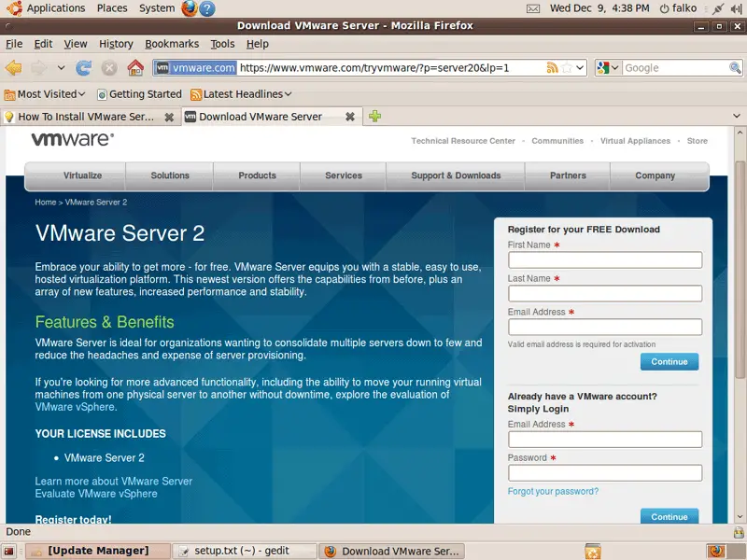Screen dimensions: 747x560
Task: Click the registration Email Address field
Action: (x=605, y=328)
